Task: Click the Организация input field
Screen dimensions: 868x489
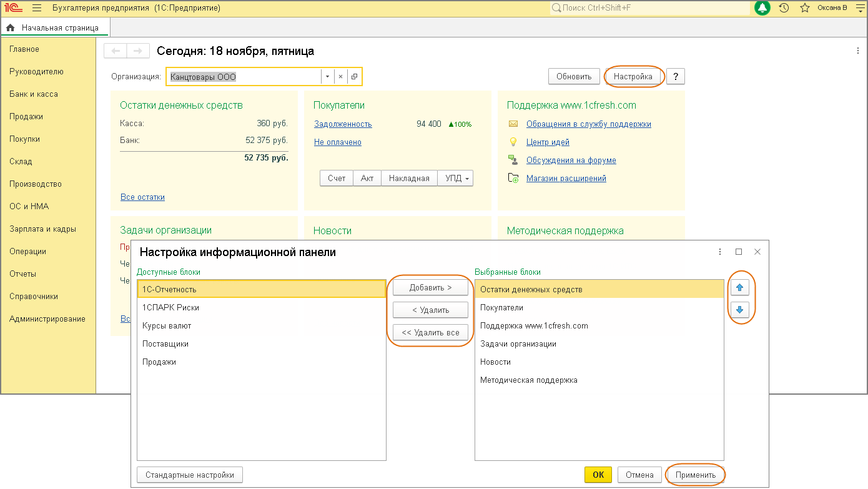Action: [x=244, y=77]
